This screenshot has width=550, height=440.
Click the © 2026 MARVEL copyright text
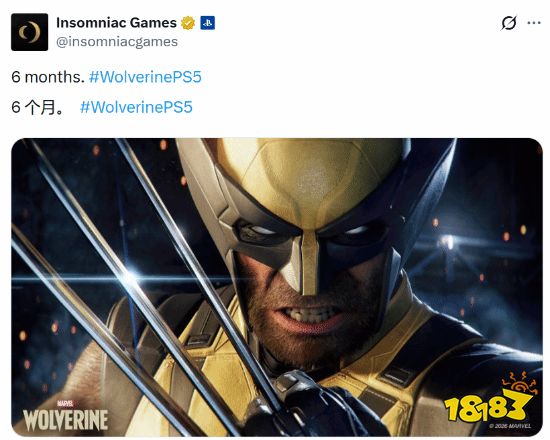[x=510, y=426]
